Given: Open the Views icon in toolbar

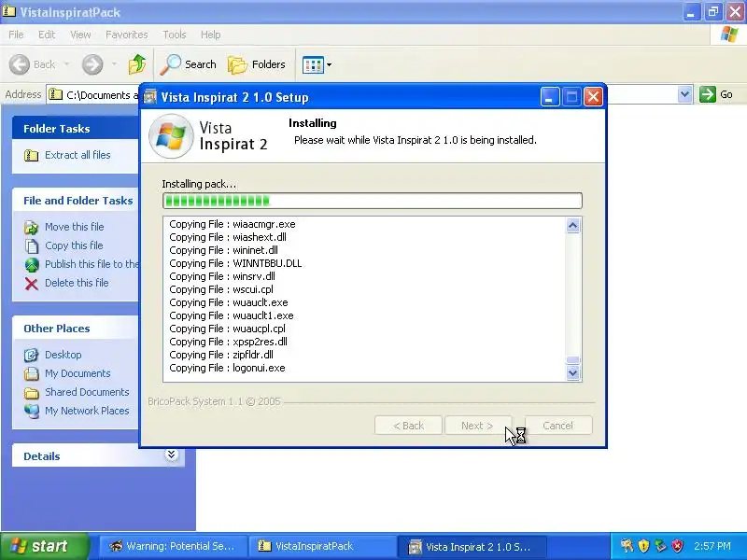Looking at the screenshot, I should pos(313,64).
